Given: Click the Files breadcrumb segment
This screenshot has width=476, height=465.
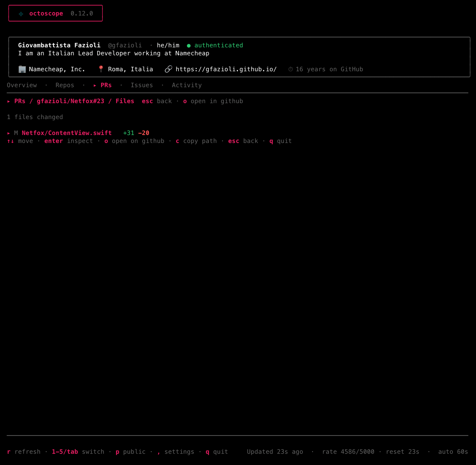Looking at the screenshot, I should [x=125, y=101].
